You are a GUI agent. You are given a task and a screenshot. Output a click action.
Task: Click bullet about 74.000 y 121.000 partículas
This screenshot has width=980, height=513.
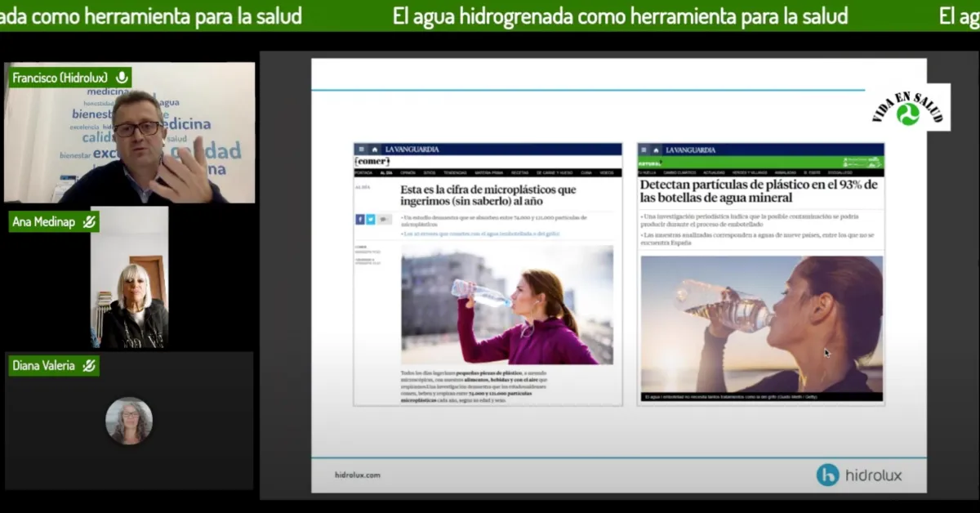494,220
